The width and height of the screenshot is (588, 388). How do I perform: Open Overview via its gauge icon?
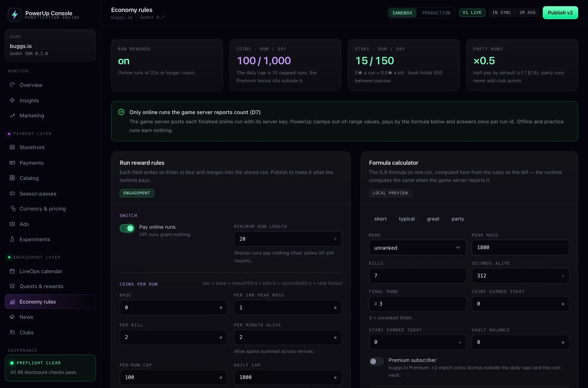pos(12,85)
